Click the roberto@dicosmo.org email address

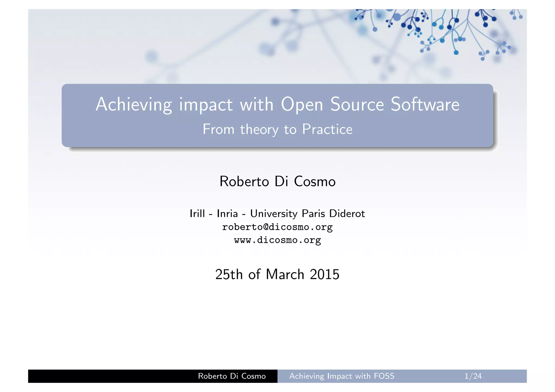point(277,227)
